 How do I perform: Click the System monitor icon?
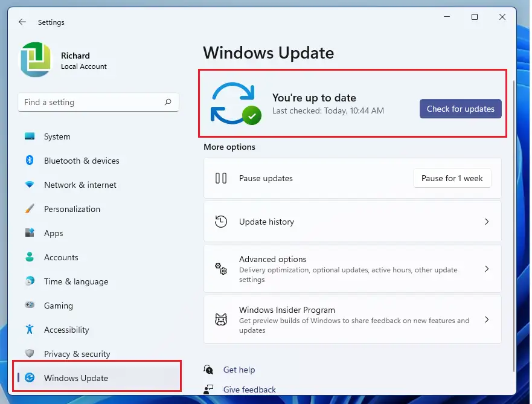[x=30, y=136]
